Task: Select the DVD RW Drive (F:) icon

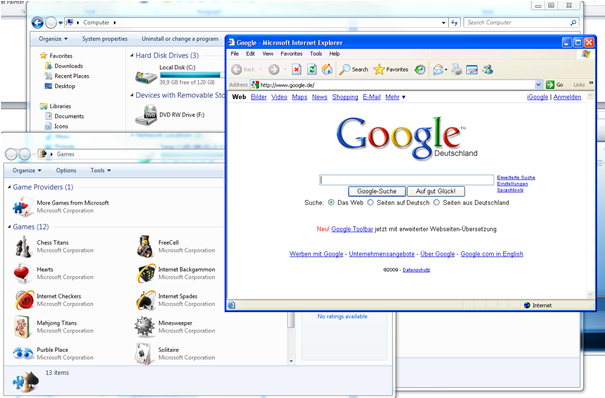Action: point(146,115)
